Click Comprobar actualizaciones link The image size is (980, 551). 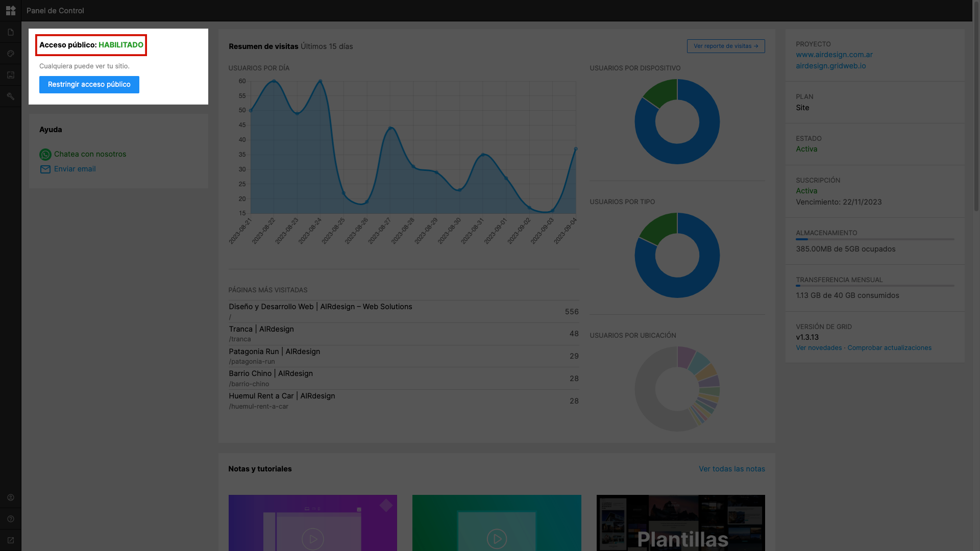(x=889, y=348)
